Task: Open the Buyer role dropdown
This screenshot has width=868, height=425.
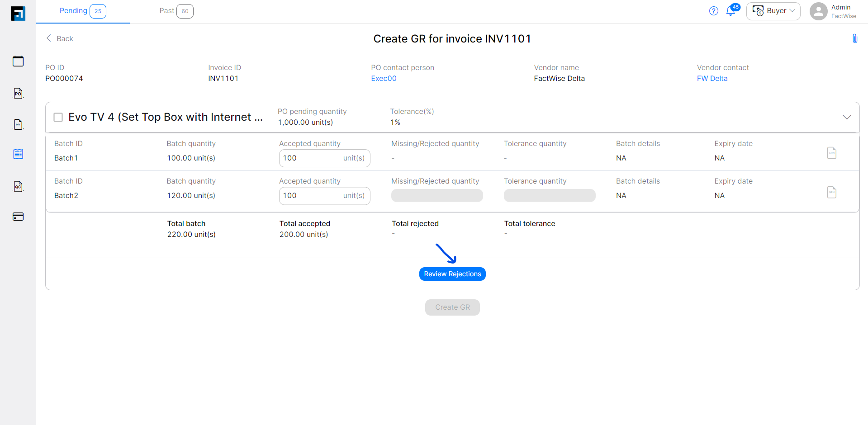Action: click(x=773, y=11)
